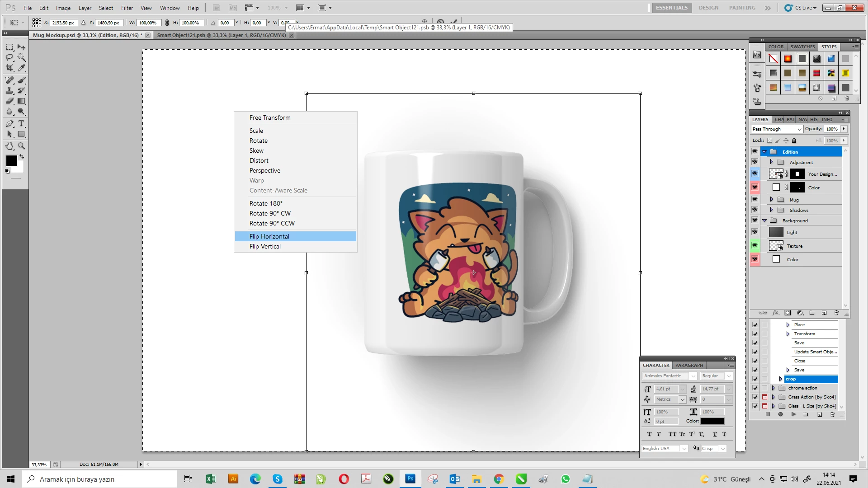
Task: Select the Eyedropper tool
Action: (x=21, y=68)
